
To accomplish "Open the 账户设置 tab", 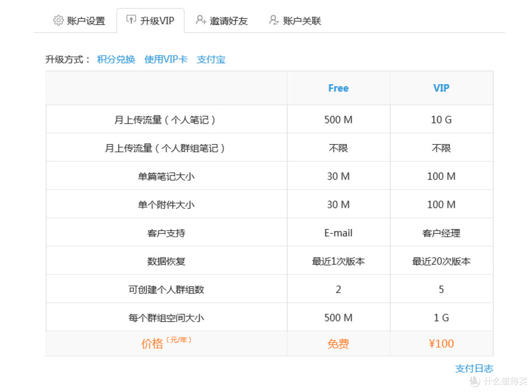I will click(79, 21).
